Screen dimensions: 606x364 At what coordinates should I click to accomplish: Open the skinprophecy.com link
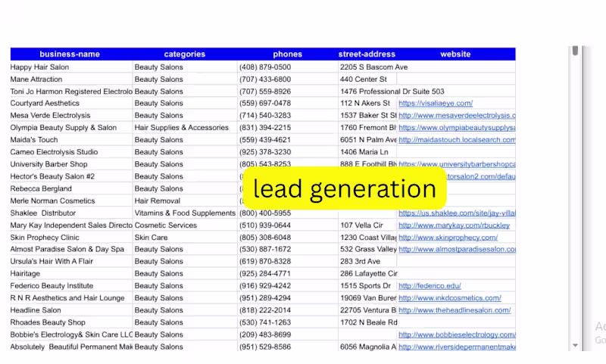[x=448, y=238]
